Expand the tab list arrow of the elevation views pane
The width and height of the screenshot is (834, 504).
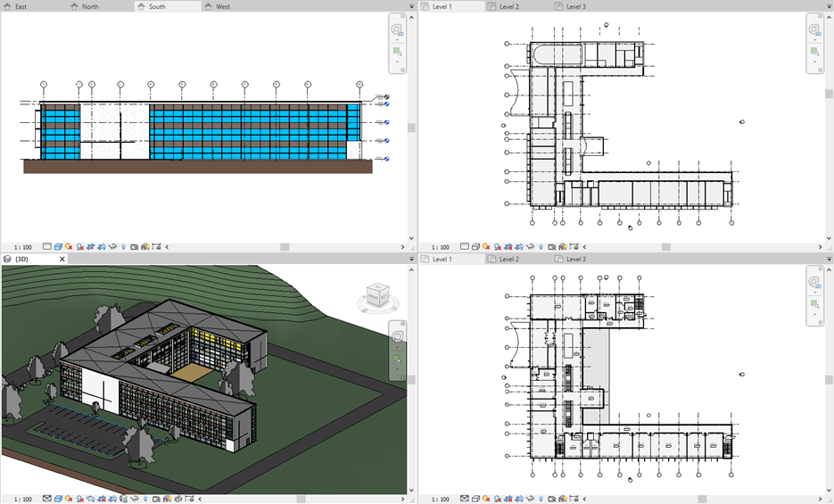click(411, 6)
